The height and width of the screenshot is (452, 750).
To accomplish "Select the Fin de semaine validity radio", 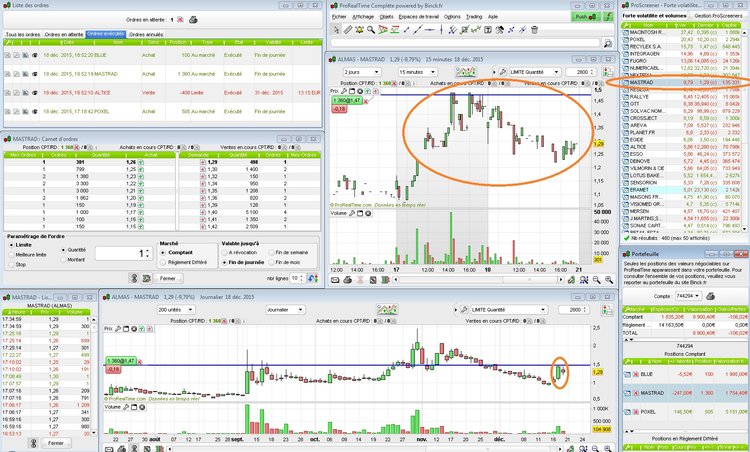I will pos(271,253).
